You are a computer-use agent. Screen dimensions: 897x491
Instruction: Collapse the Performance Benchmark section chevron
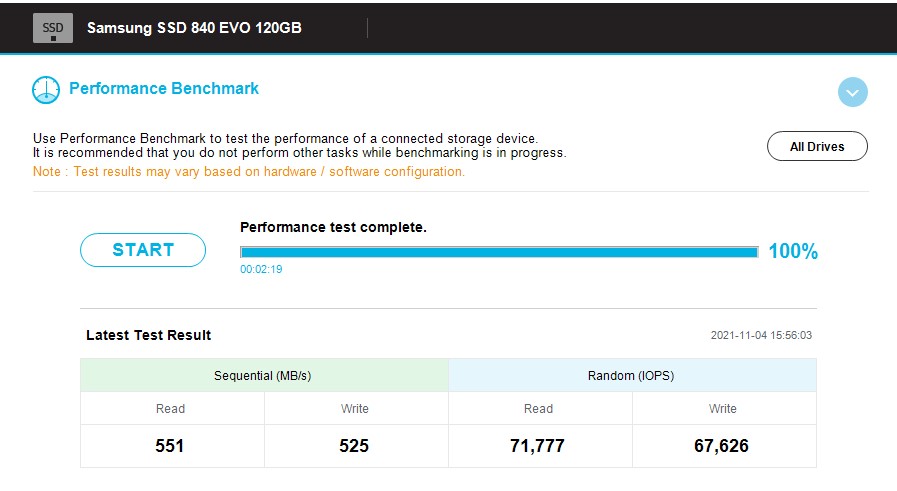tap(852, 93)
